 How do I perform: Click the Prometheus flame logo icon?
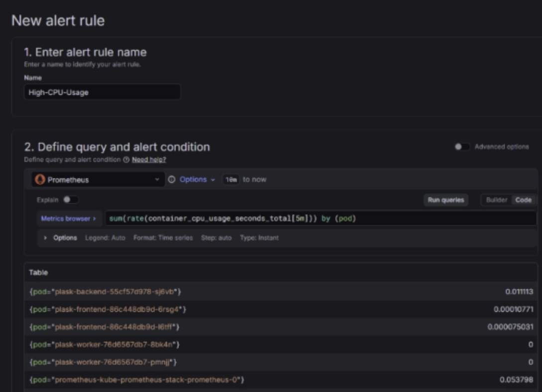click(x=40, y=180)
